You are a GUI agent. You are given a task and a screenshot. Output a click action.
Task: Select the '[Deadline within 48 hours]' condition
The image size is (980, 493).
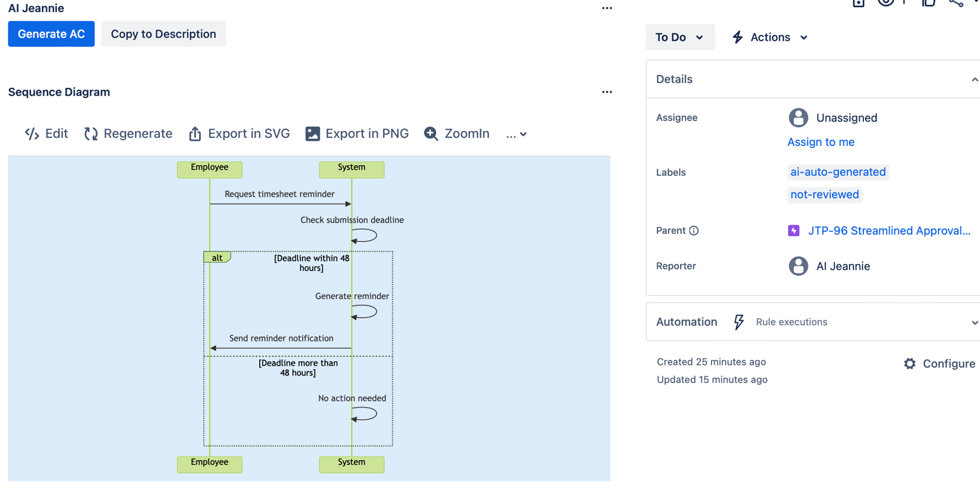(311, 263)
